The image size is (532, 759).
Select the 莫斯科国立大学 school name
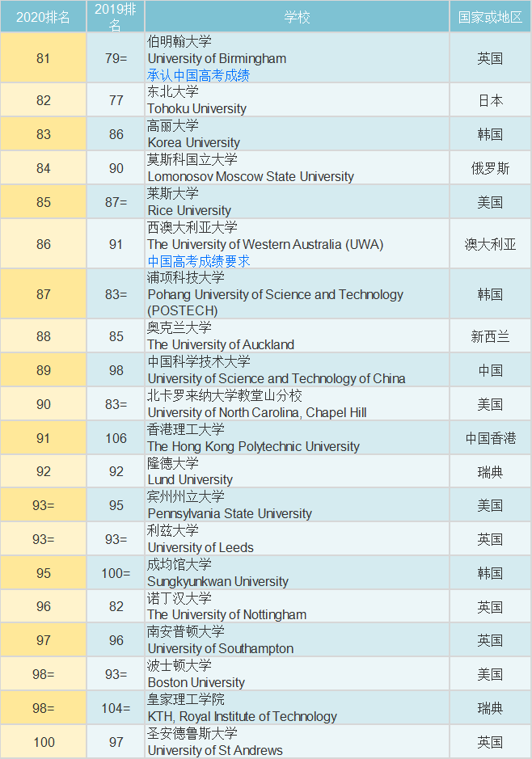coord(192,159)
